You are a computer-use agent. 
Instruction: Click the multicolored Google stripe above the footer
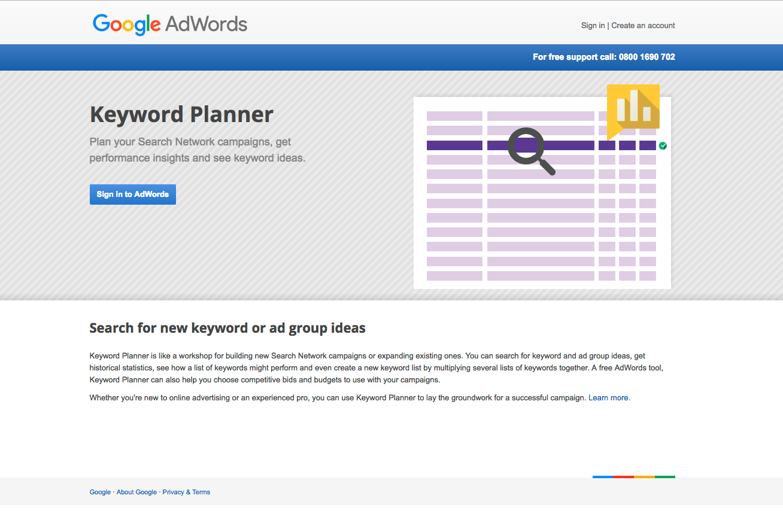pyautogui.click(x=633, y=477)
